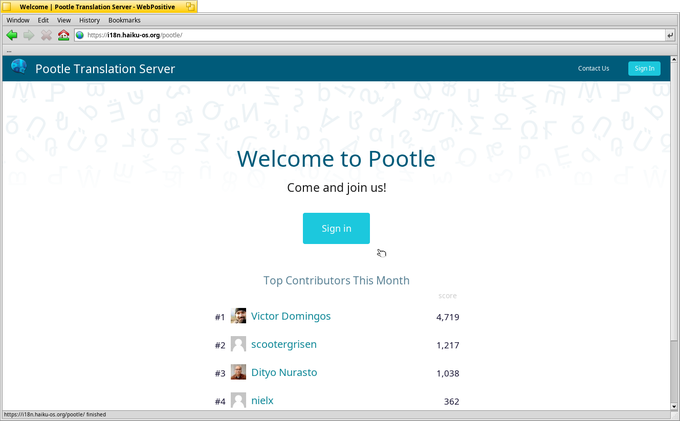Viewport: 680px width, 421px height.
Task: Click the forward navigation arrow
Action: 29,35
